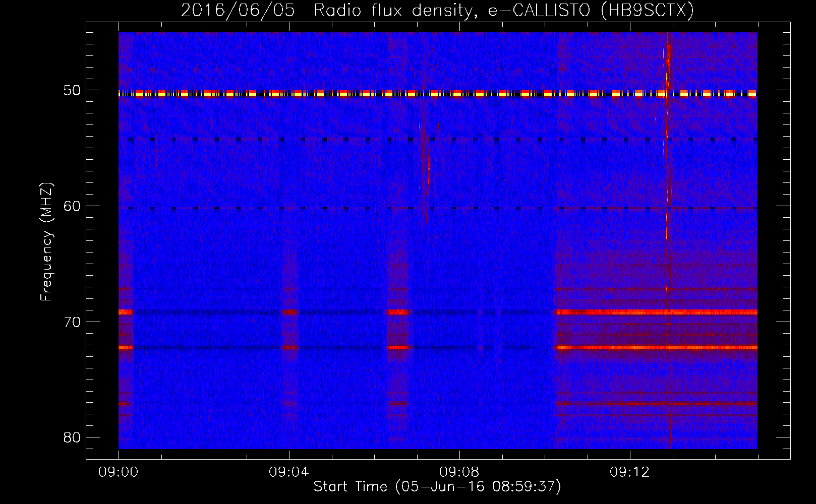Viewport: 816px width, 504px height.
Task: Click the '09:08' time tick label
Action: 459,472
